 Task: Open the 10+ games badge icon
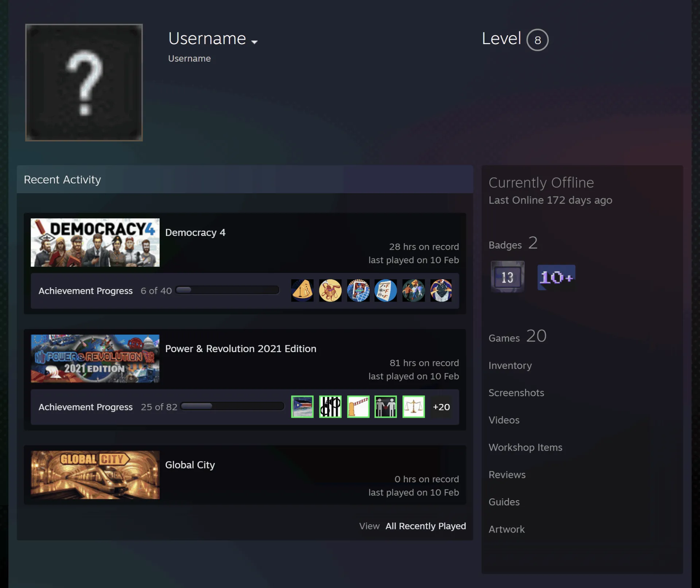pos(556,278)
